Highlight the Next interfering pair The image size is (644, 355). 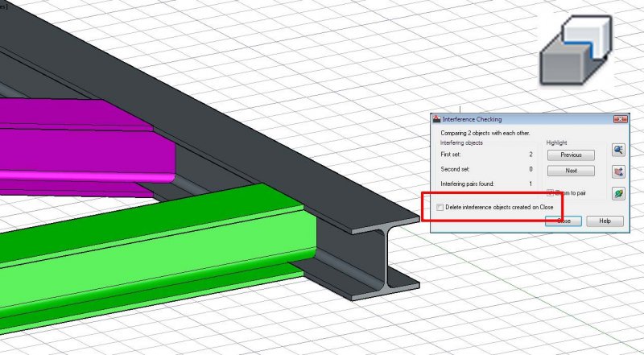[x=571, y=171]
